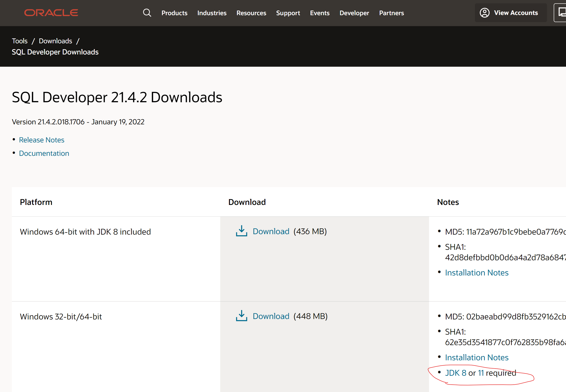Click the circled JDK 8 link
Screen dimensions: 566x392
455,373
